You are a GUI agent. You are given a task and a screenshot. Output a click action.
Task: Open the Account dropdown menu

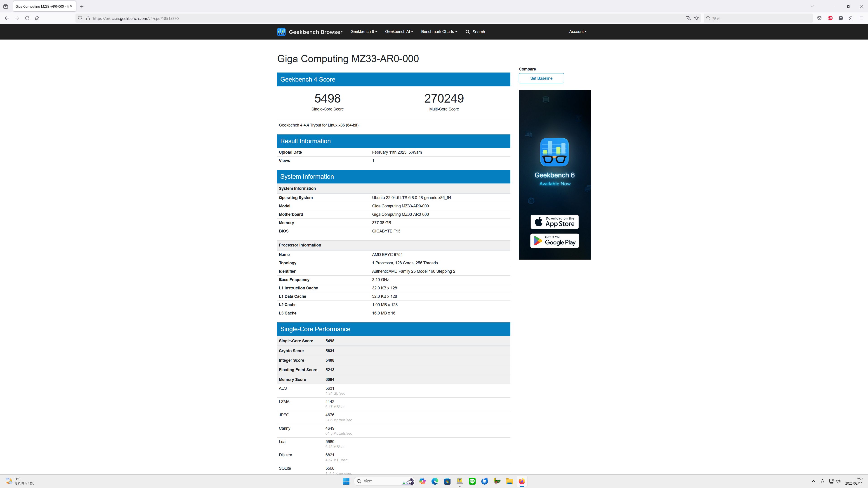(578, 32)
